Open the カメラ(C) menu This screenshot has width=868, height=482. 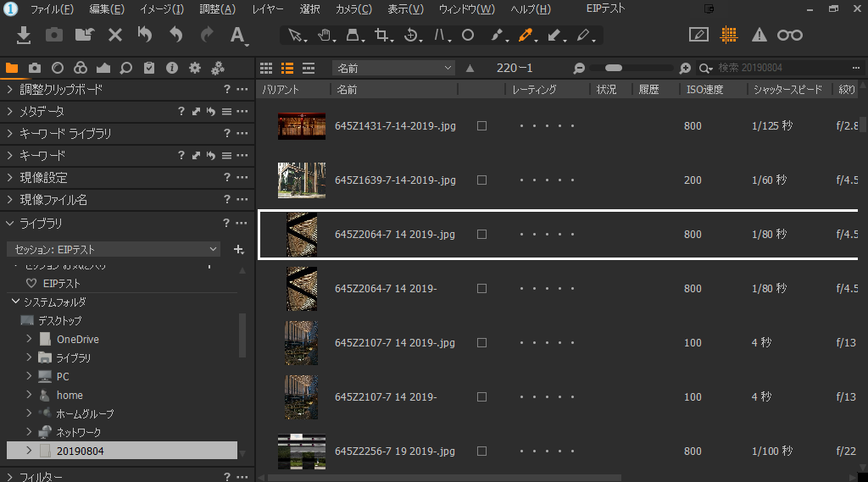pos(353,9)
